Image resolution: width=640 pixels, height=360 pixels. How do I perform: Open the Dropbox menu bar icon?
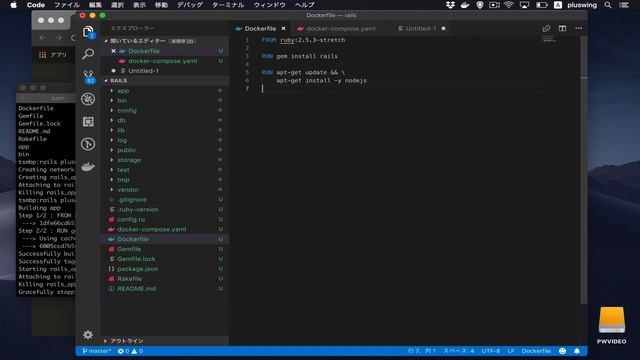(x=450, y=5)
